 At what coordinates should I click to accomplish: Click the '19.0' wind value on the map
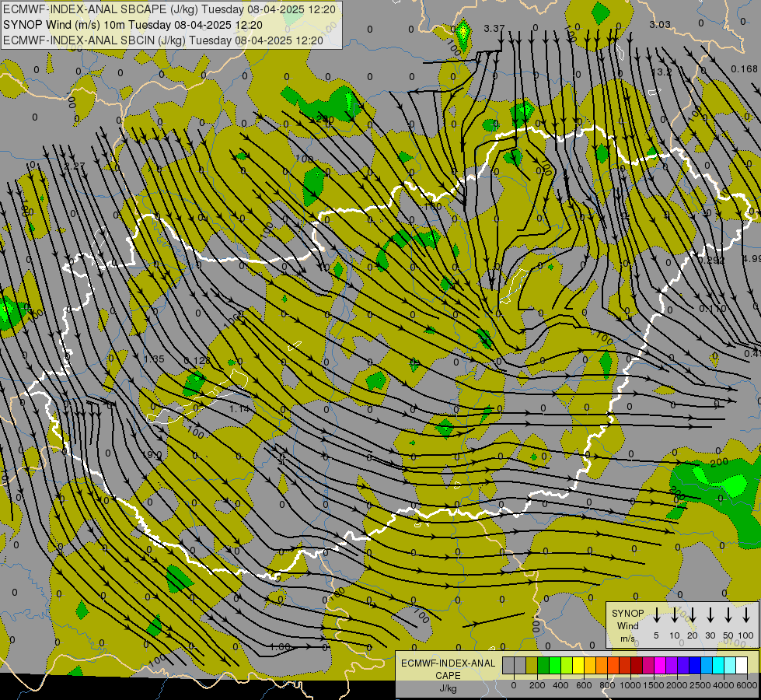pyautogui.click(x=152, y=455)
